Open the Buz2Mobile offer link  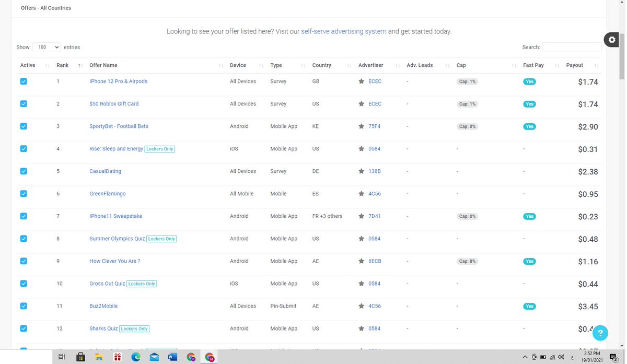[103, 306]
